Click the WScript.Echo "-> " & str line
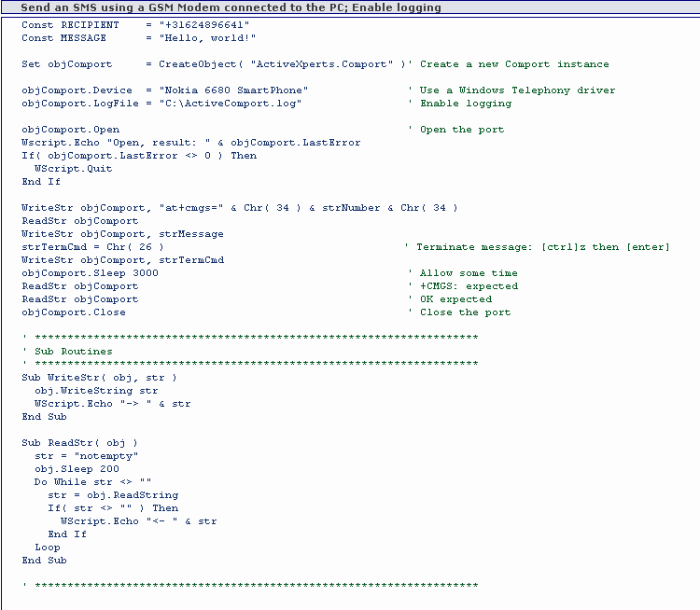 coord(113,404)
